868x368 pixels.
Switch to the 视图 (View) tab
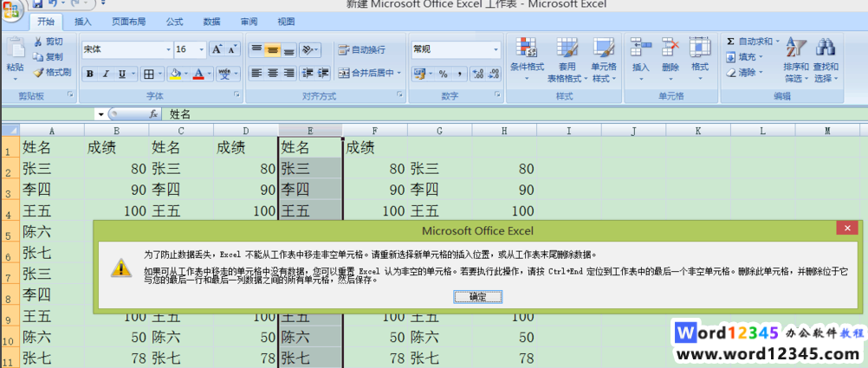click(286, 22)
